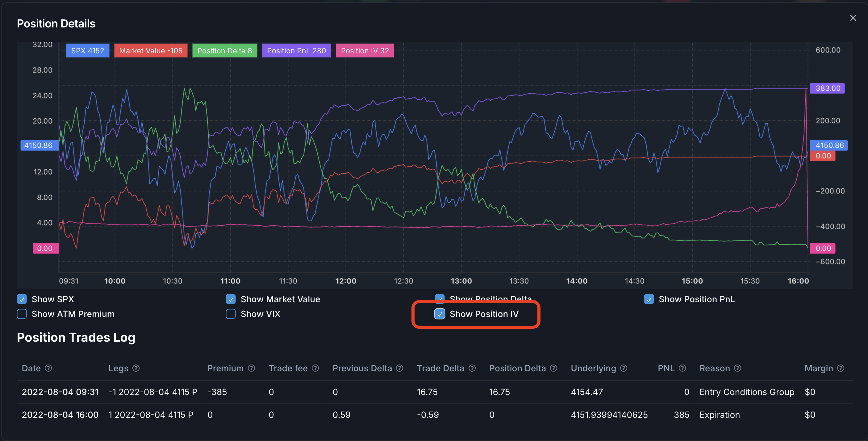Click the Trade Delta help icon
The height and width of the screenshot is (441, 868).
click(472, 368)
